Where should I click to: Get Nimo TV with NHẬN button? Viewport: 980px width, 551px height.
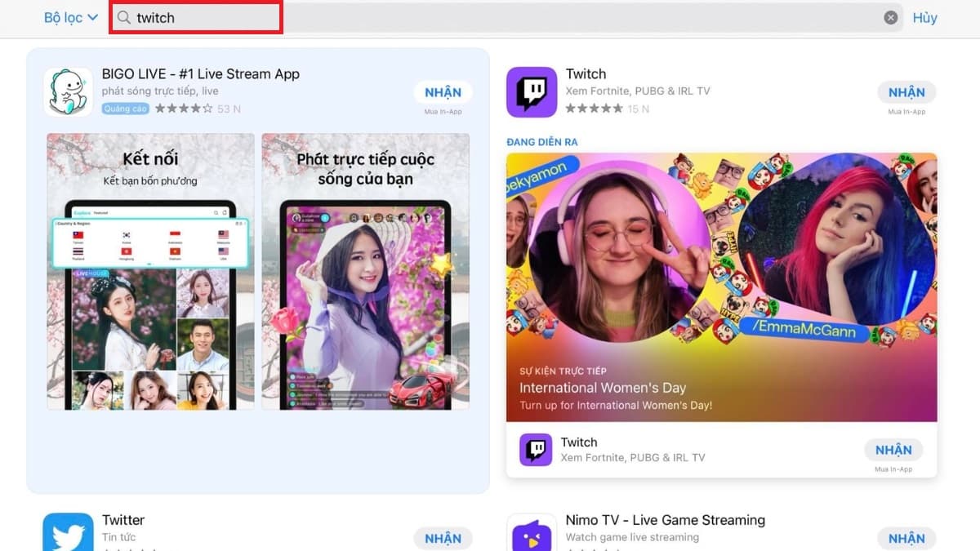[x=906, y=538]
